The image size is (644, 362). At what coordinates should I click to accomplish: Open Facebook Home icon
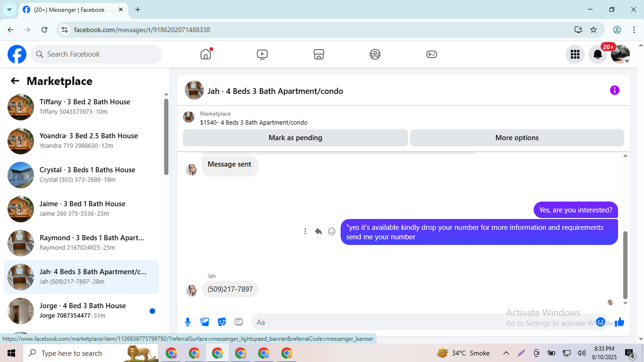[206, 54]
